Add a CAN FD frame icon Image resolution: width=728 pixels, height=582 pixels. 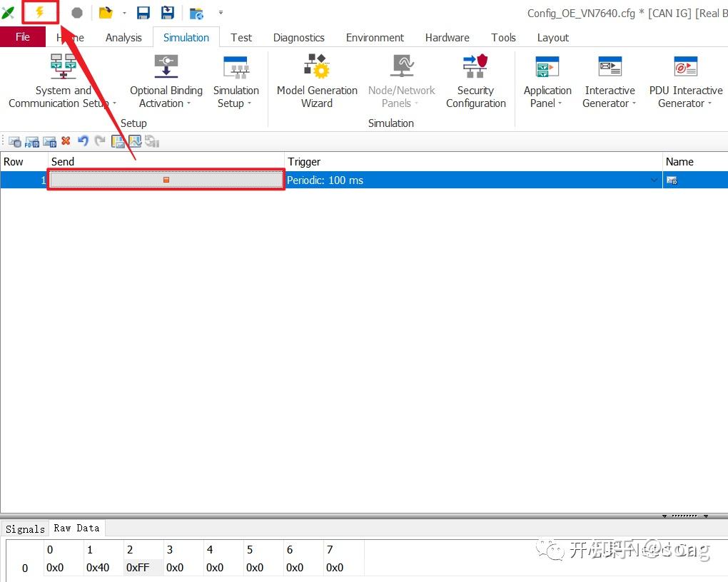[32, 141]
